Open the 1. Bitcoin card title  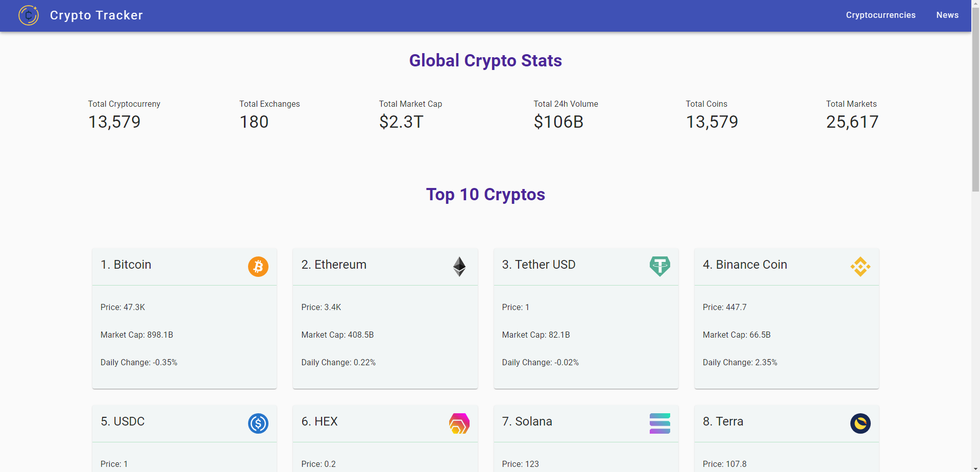pyautogui.click(x=126, y=265)
